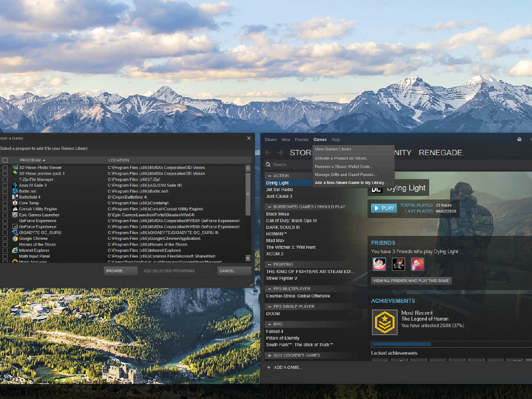Go back with Steam's left arrow
Viewport: 532px width, 399px height.
[268, 153]
